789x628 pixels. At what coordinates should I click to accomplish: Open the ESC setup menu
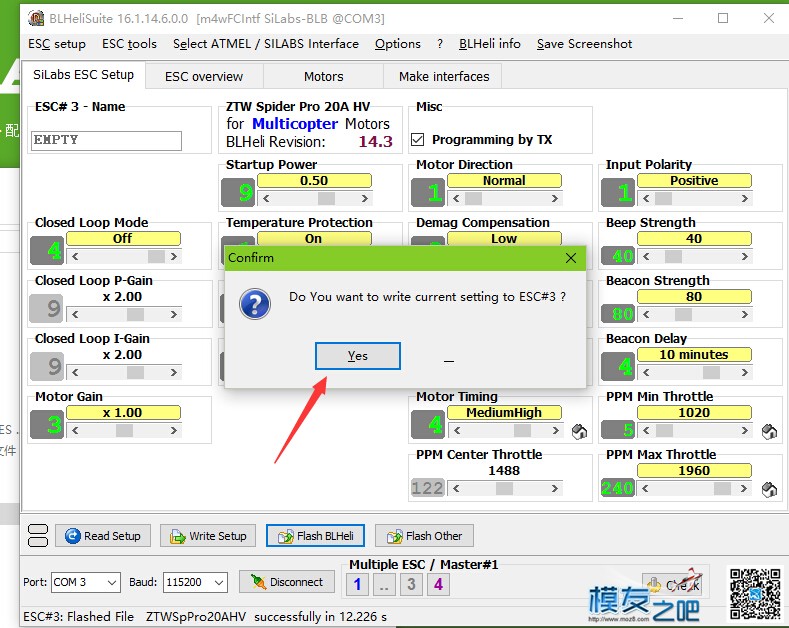[x=57, y=44]
